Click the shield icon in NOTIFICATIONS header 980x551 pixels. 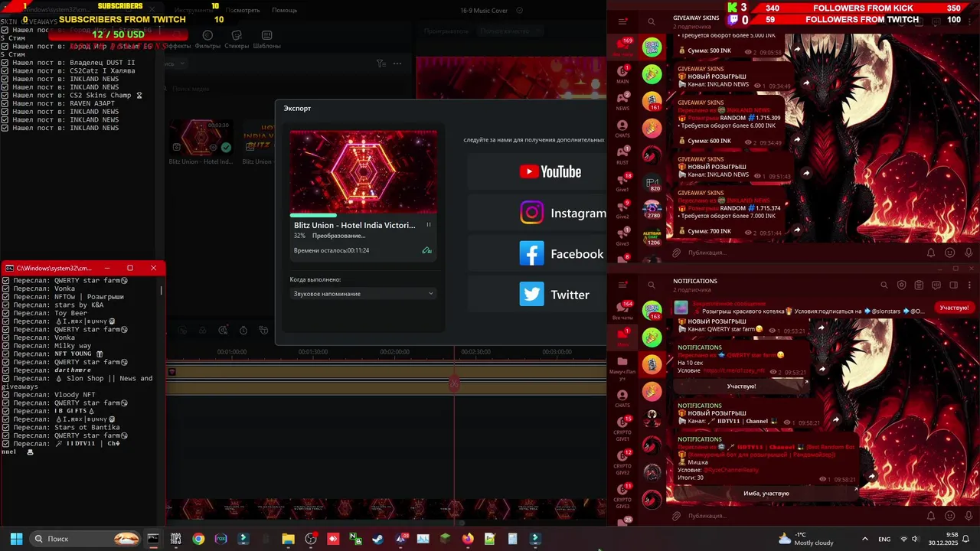901,285
